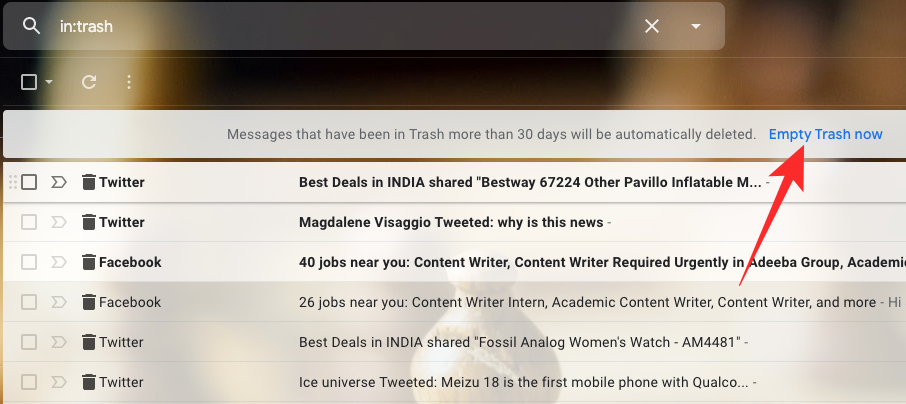906x404 pixels.
Task: Click inside the in:trash search field
Action: 340,26
